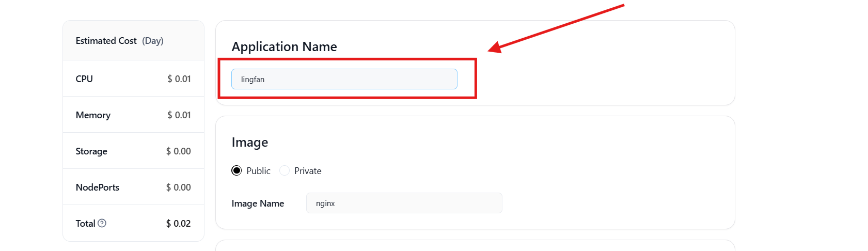Click the Application Name heading

point(285,46)
